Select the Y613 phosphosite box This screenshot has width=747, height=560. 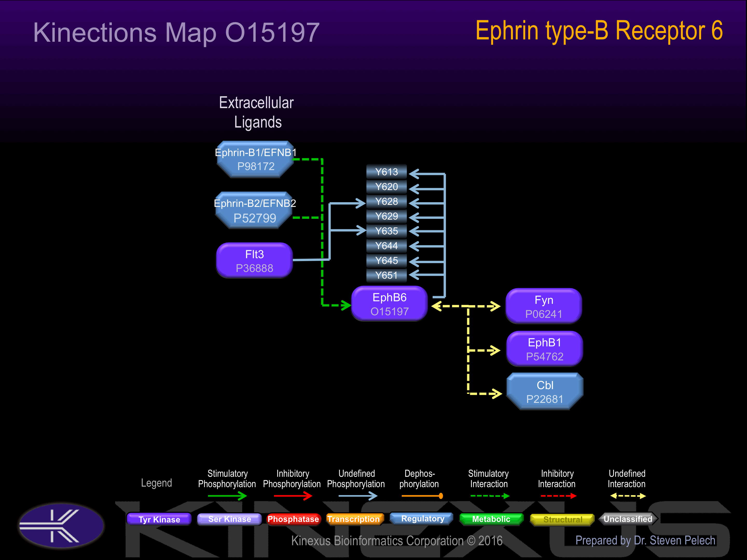[x=387, y=171]
